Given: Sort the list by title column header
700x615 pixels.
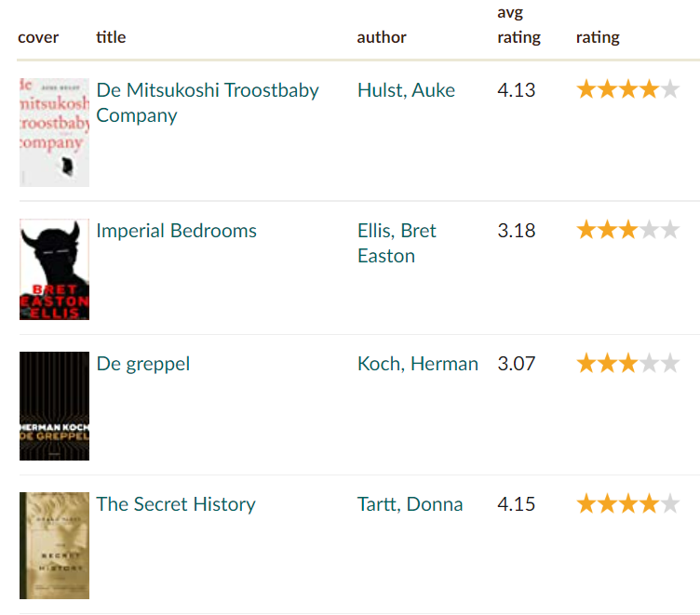Looking at the screenshot, I should click(x=111, y=37).
